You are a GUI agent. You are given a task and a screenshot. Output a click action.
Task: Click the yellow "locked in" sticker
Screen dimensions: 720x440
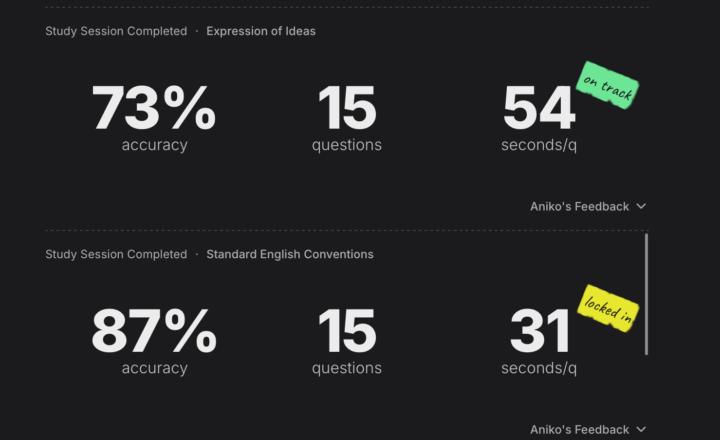coord(610,308)
